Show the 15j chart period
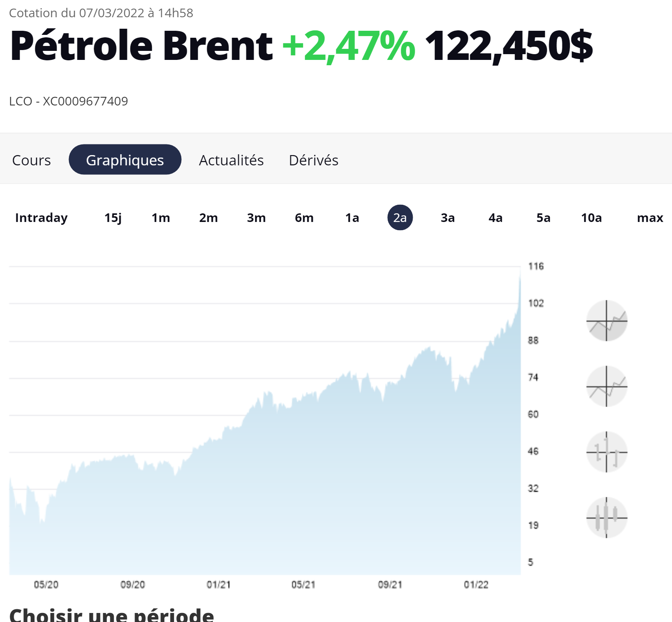Viewport: 672px width, 622px height. pyautogui.click(x=113, y=218)
